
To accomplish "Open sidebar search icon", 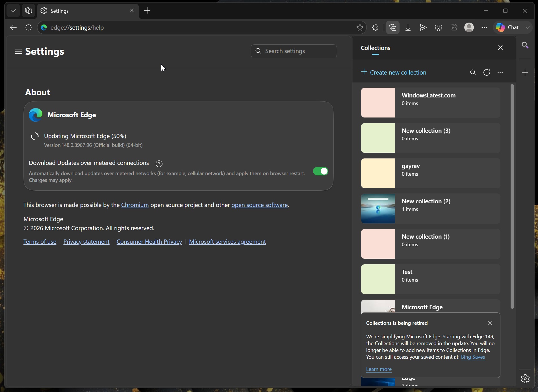I will 525,45.
